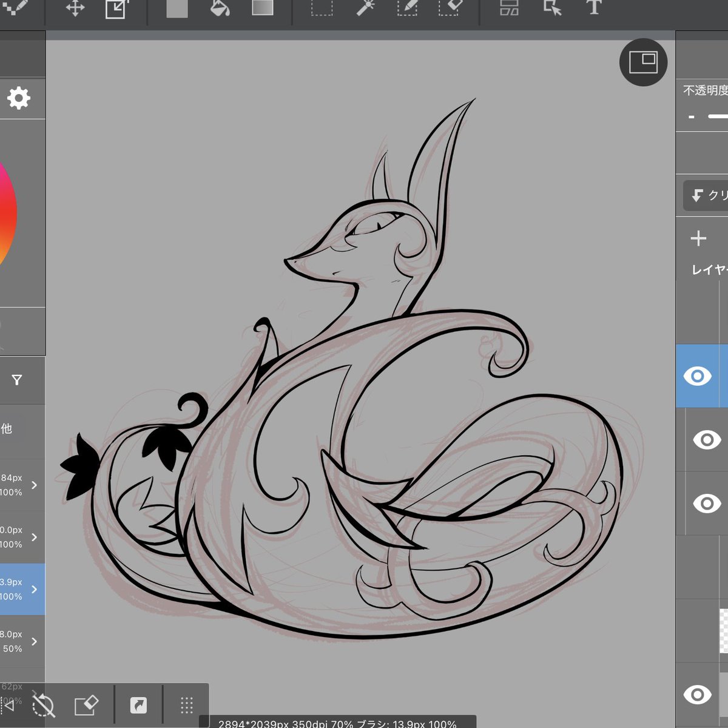This screenshot has width=728, height=728.
Task: Open the 他 brush group
Action: point(7,429)
